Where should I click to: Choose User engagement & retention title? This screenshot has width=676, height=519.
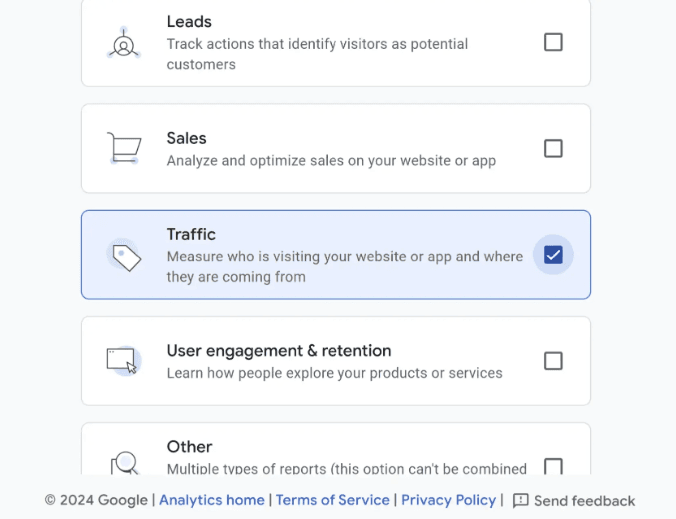point(279,351)
